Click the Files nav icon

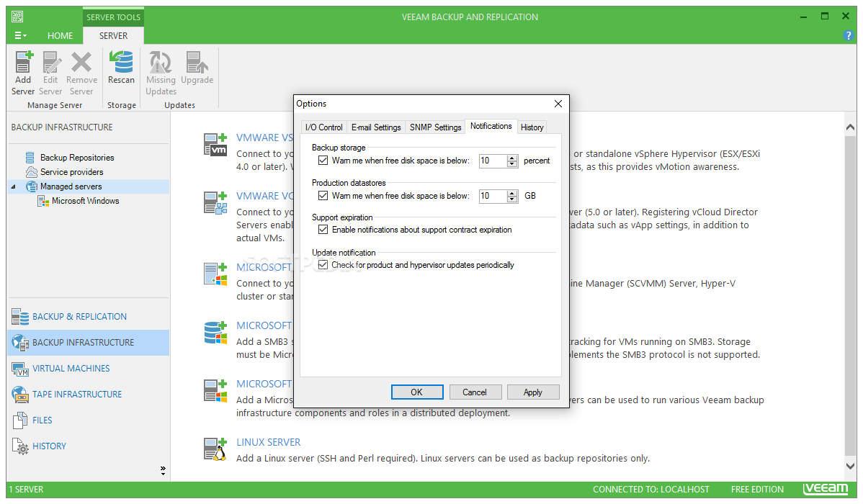[x=20, y=420]
